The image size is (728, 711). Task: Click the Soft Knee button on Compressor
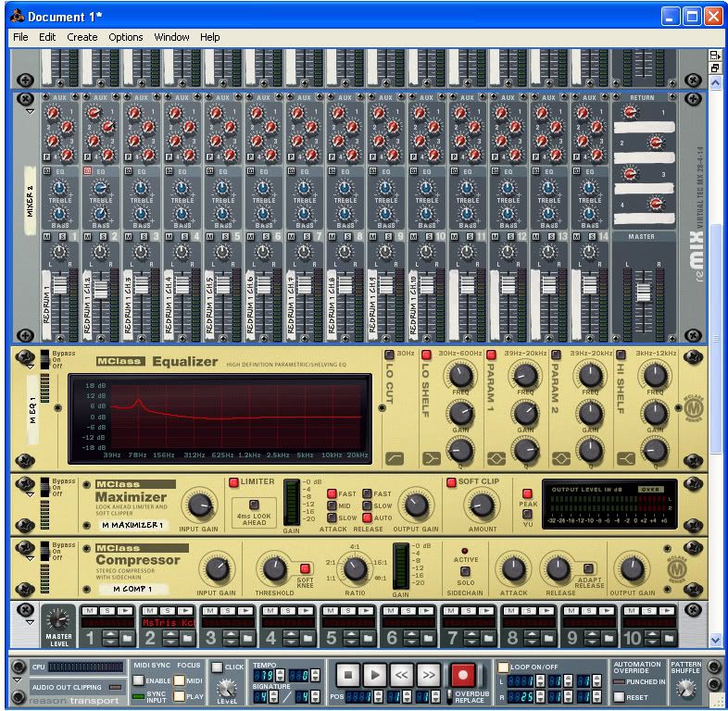click(304, 568)
